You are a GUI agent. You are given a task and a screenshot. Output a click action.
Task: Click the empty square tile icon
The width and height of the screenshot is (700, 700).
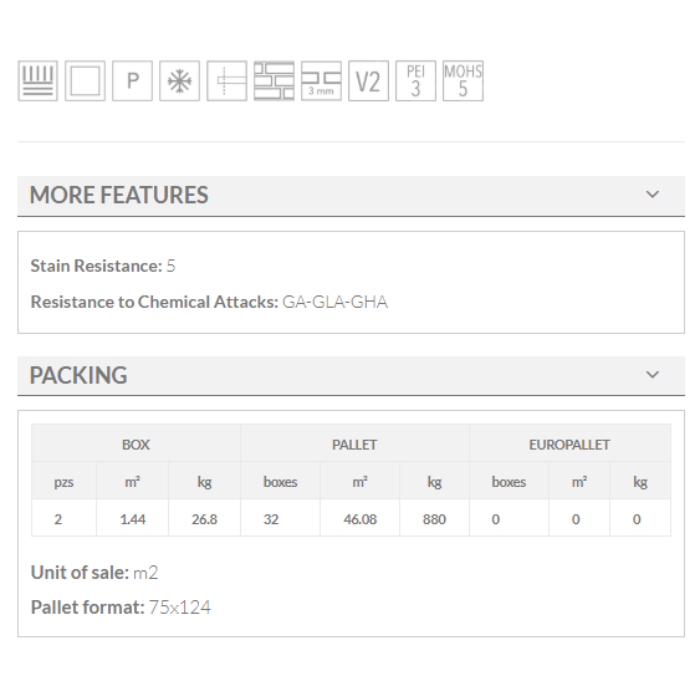[x=85, y=81]
